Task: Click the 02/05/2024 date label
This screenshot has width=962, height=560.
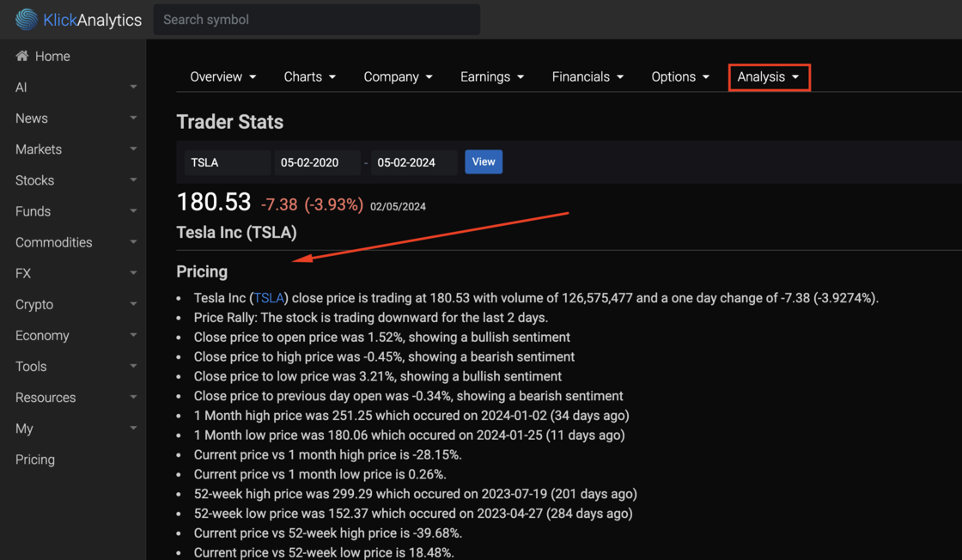Action: click(x=398, y=207)
